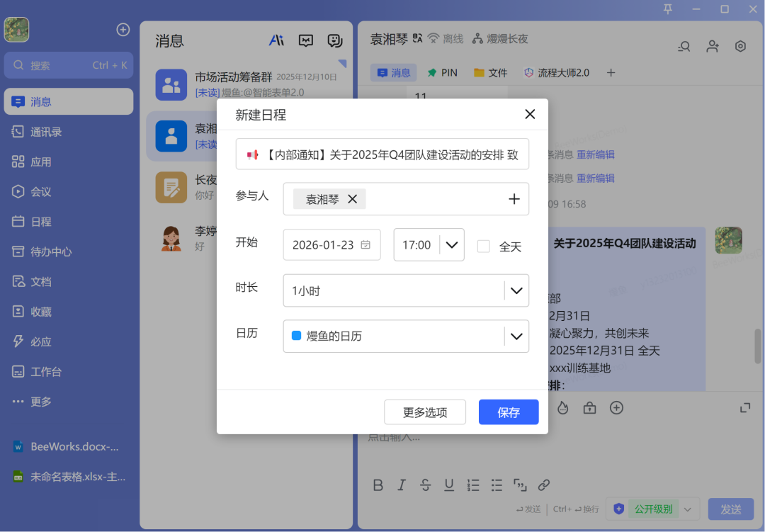Click the search icon in chat header
Viewport: 765px width, 532px height.
click(x=683, y=45)
